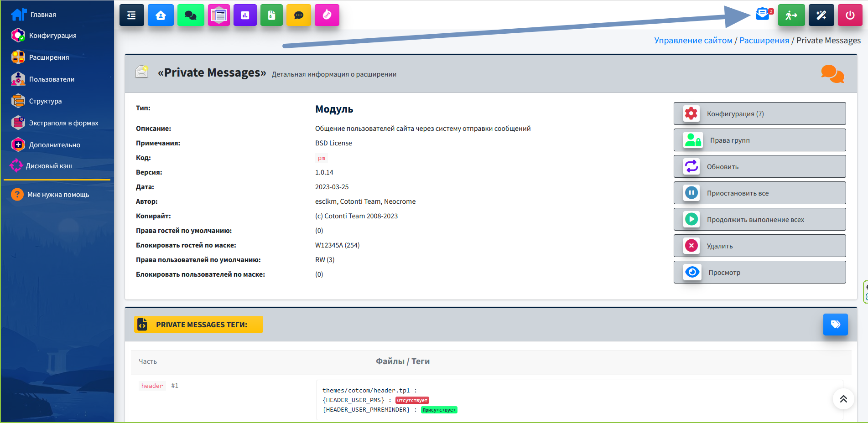Screen dimensions: 868x423
Task: Click the purple bar chart toolbar icon
Action: coord(245,15)
